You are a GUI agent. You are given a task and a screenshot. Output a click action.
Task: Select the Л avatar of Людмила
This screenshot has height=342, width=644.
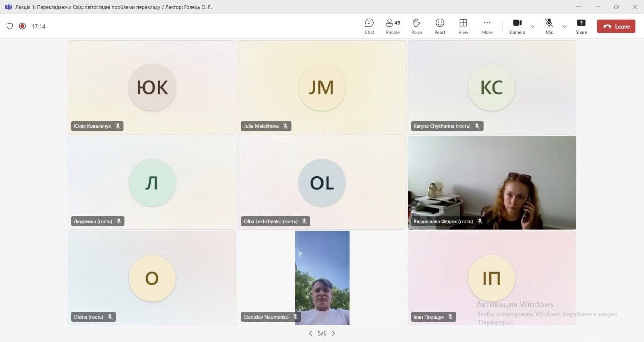point(152,183)
